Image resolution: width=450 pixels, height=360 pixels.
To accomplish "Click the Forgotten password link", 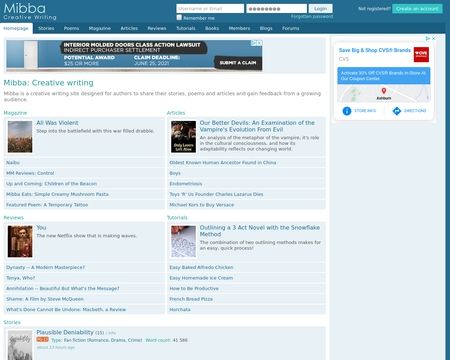I will (x=312, y=16).
